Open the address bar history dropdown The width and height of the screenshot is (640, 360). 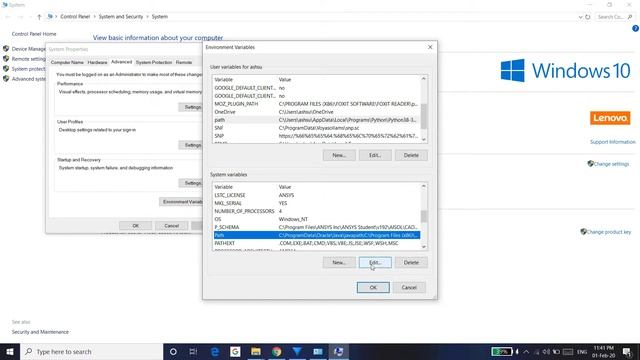point(580,17)
